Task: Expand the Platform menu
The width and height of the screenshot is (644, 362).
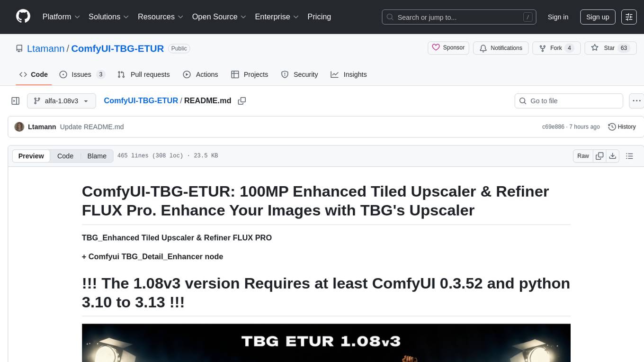Action: (61, 17)
